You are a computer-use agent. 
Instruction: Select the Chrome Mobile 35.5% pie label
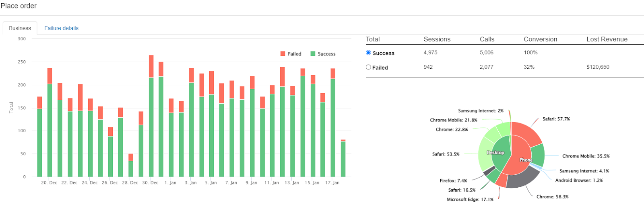click(586, 156)
